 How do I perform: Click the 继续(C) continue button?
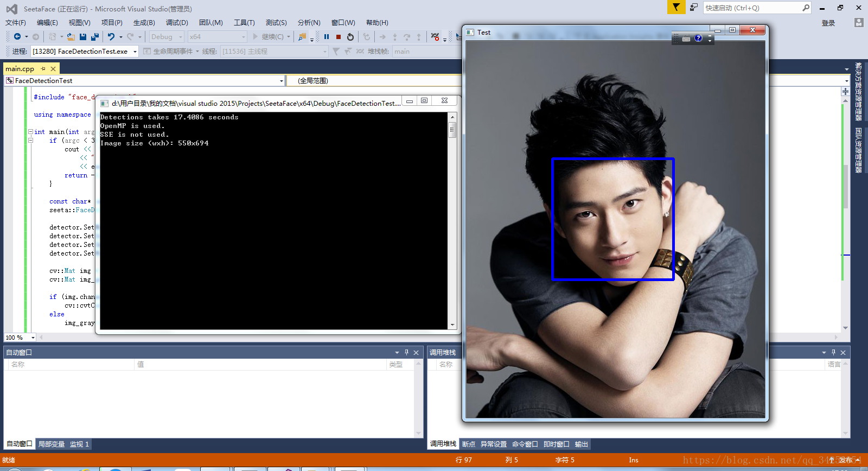click(268, 37)
